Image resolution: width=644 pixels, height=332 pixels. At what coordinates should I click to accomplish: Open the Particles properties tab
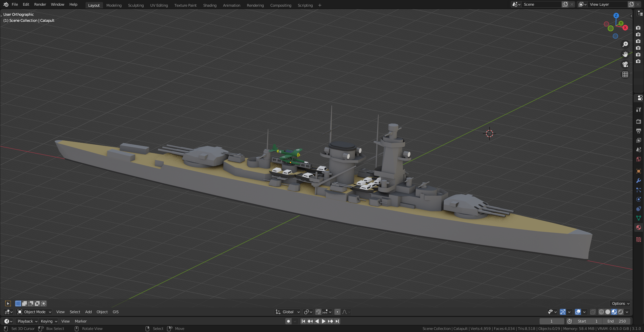[638, 190]
